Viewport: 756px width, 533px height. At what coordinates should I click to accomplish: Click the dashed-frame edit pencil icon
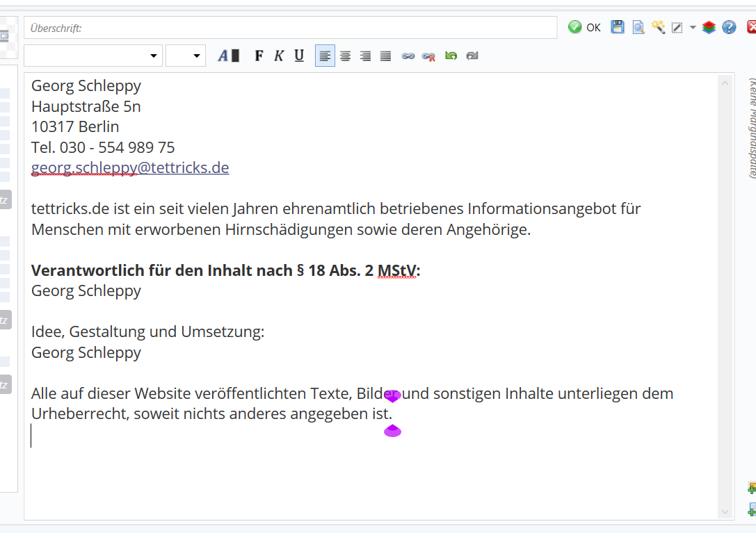point(677,28)
